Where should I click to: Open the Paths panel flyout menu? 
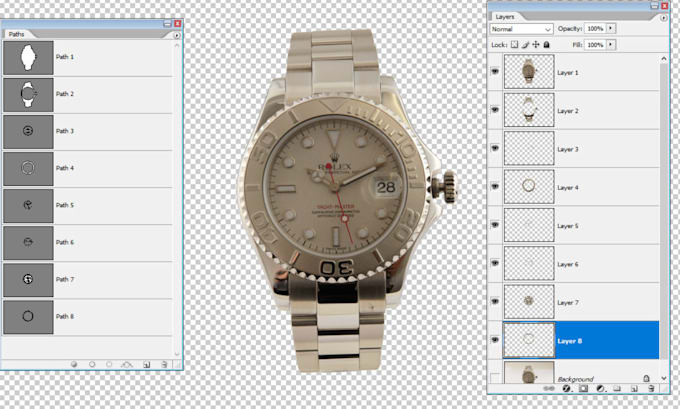coord(177,36)
